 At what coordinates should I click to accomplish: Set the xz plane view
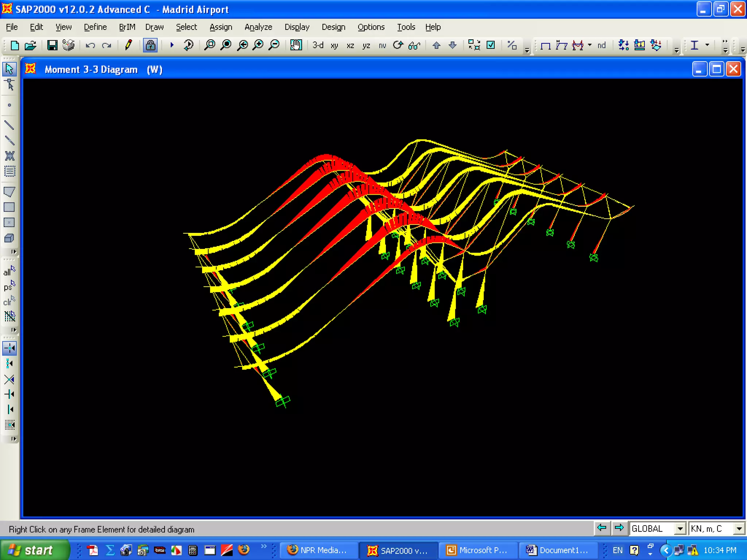(x=350, y=46)
